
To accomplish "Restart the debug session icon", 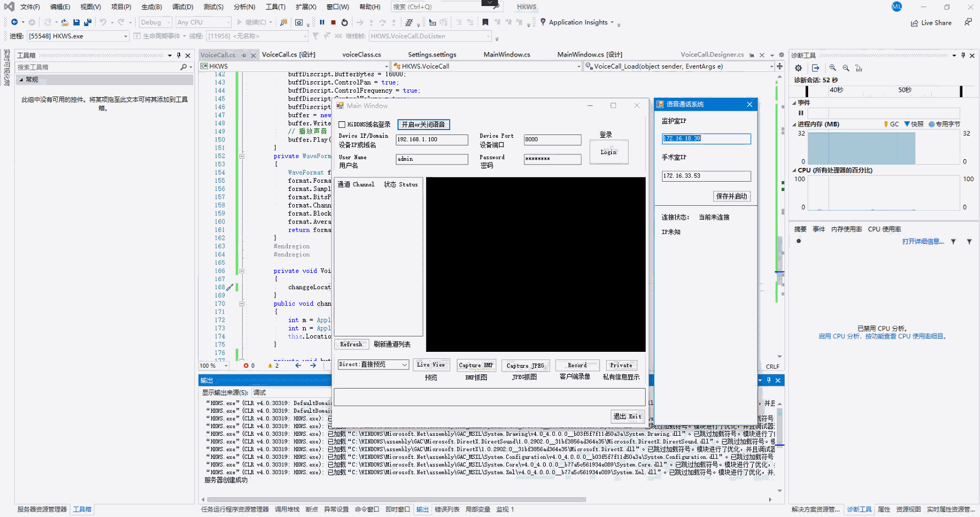I will pos(345,23).
